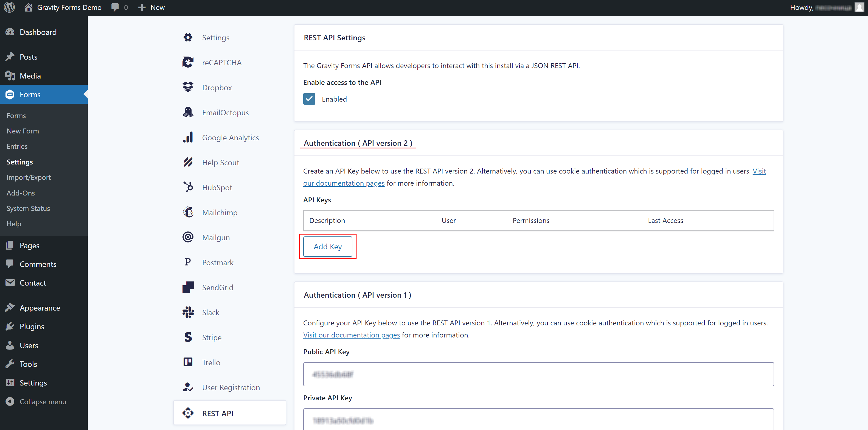The height and width of the screenshot is (430, 868).
Task: Open the Comments menu in sidebar
Action: coord(38,264)
